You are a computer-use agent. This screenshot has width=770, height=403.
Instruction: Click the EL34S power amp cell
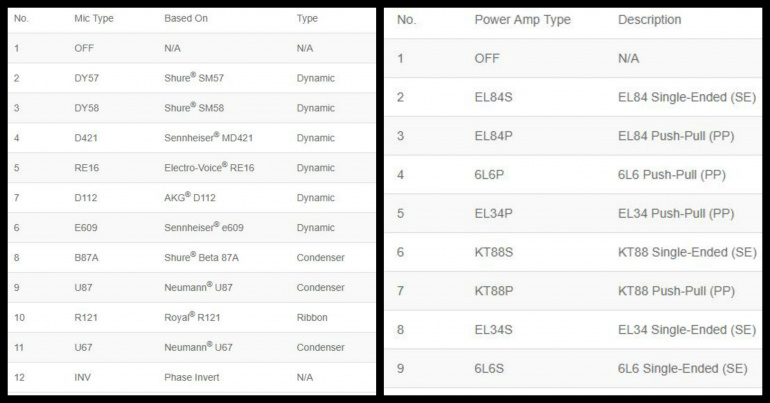pos(495,330)
